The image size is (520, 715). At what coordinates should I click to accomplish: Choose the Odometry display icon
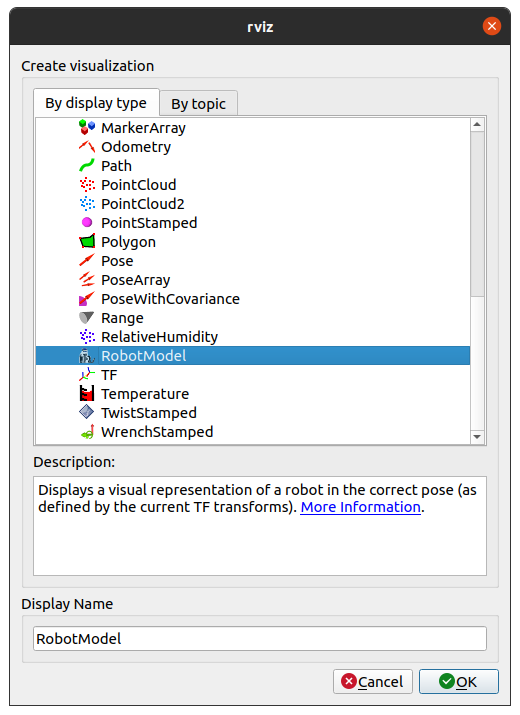click(x=87, y=146)
